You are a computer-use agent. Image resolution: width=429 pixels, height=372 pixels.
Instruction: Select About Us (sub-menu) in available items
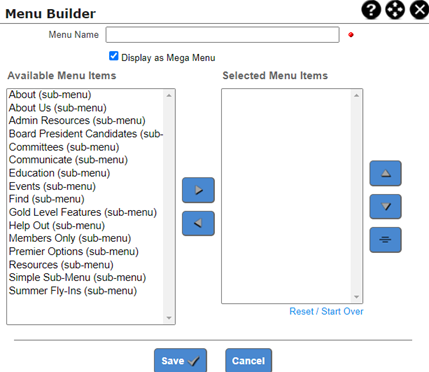pyautogui.click(x=58, y=108)
